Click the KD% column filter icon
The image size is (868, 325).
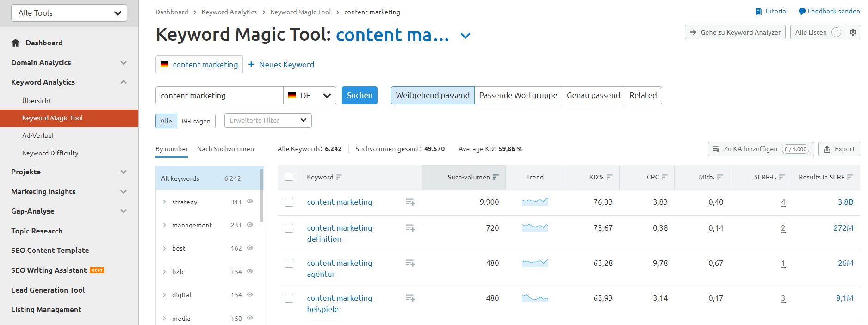pyautogui.click(x=609, y=177)
